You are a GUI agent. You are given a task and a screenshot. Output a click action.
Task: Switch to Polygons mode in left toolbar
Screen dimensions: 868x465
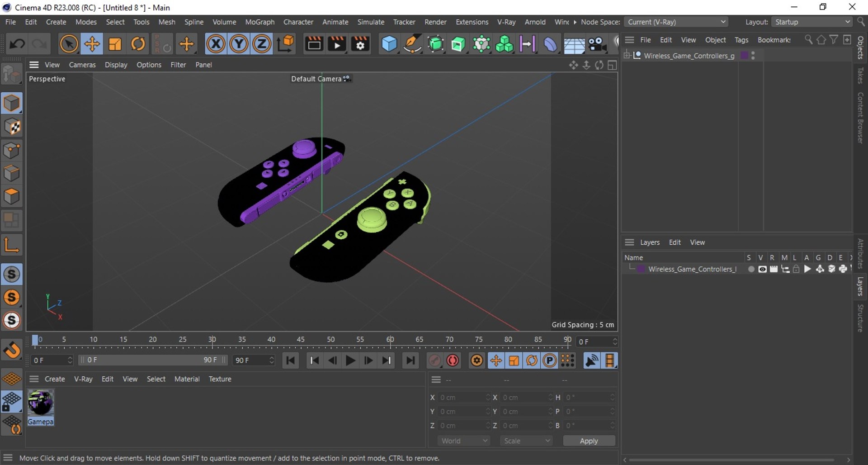(x=12, y=197)
